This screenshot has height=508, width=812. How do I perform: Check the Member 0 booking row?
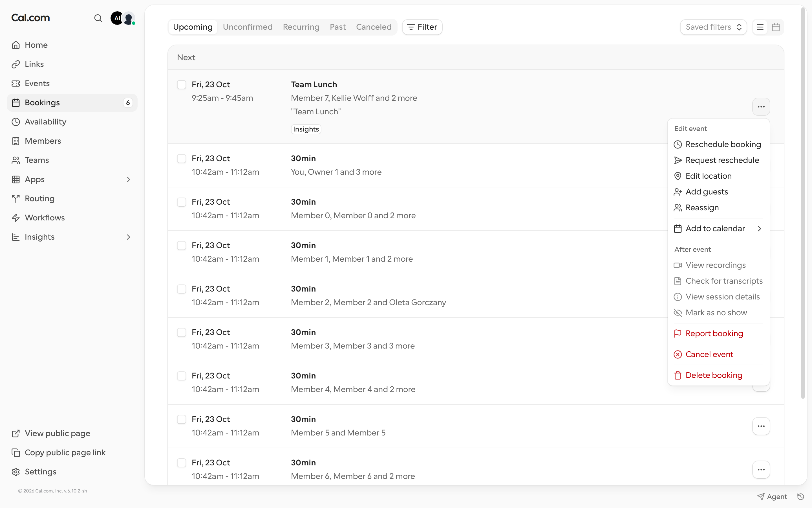(x=182, y=202)
